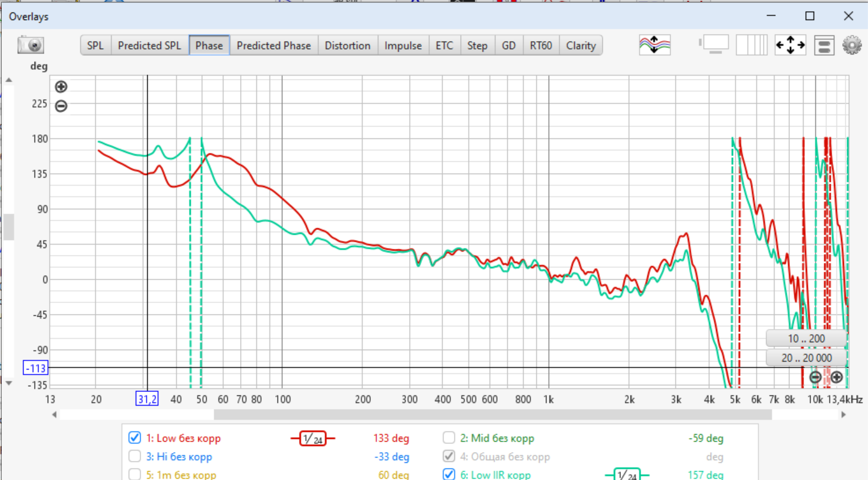868x480 pixels.
Task: Click the camera capture graph icon
Action: coord(31,45)
